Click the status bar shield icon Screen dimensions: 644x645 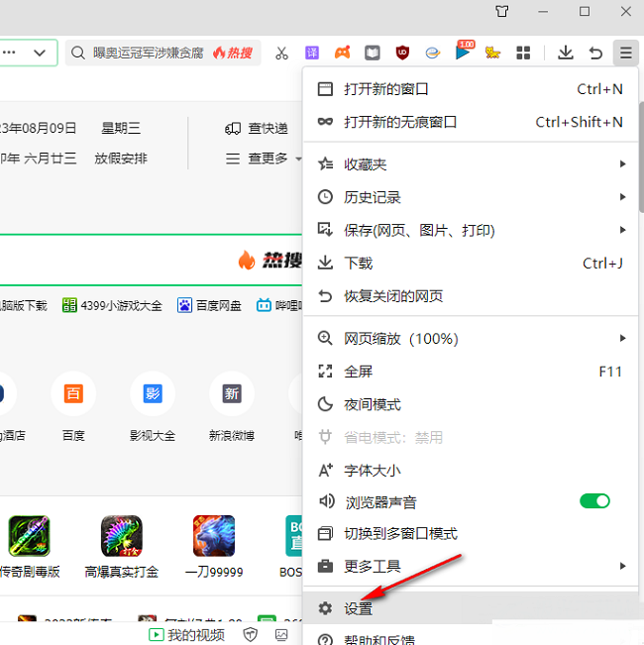click(250, 635)
